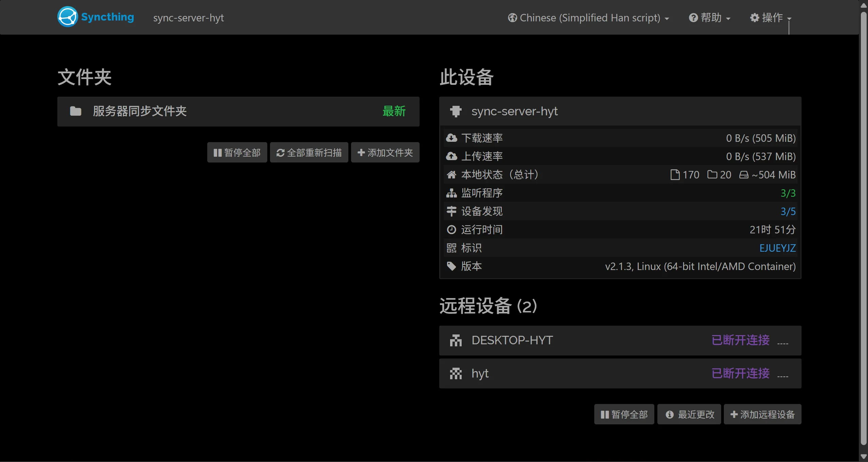Click the file count icon beside 170
Image resolution: width=868 pixels, height=462 pixels.
coord(675,175)
